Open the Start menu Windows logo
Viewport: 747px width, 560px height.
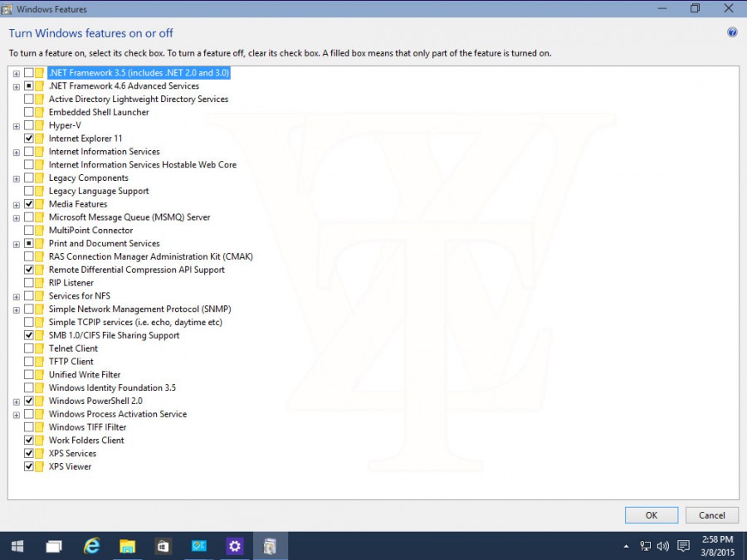17,546
